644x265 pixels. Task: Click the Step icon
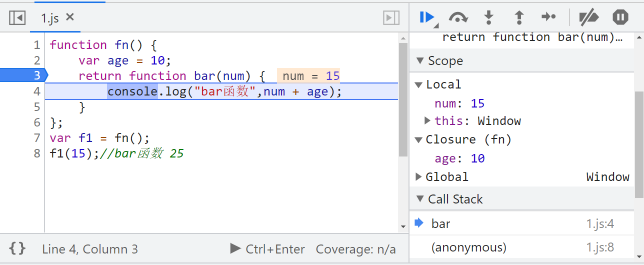coord(548,17)
